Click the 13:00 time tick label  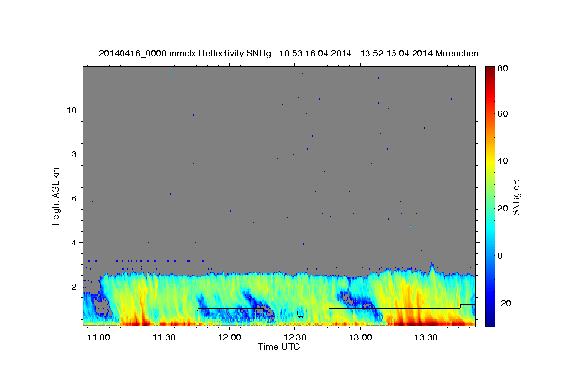pos(361,338)
